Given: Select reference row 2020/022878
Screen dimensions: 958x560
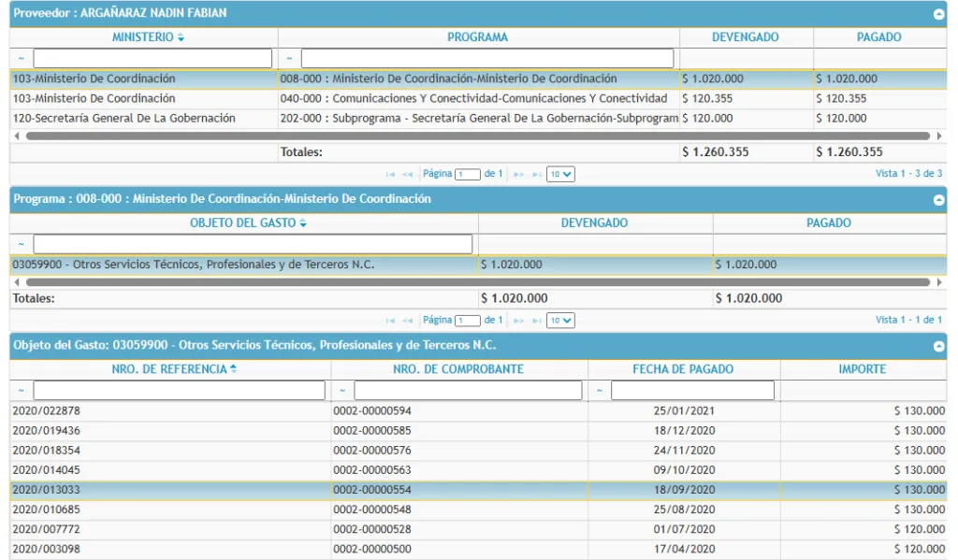Looking at the screenshot, I should (168, 410).
